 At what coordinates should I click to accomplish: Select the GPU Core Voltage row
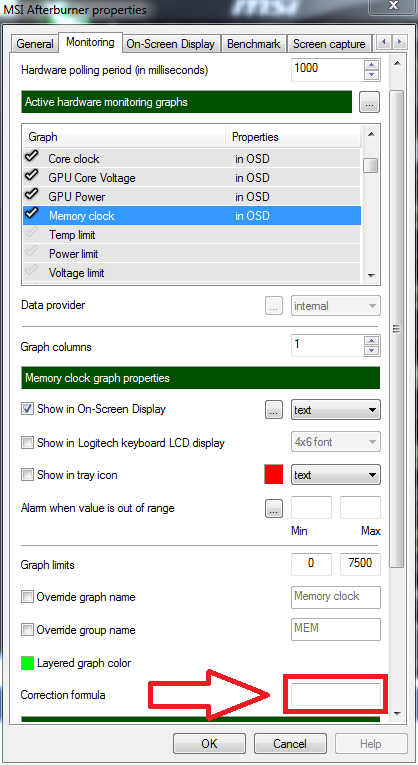coord(192,178)
